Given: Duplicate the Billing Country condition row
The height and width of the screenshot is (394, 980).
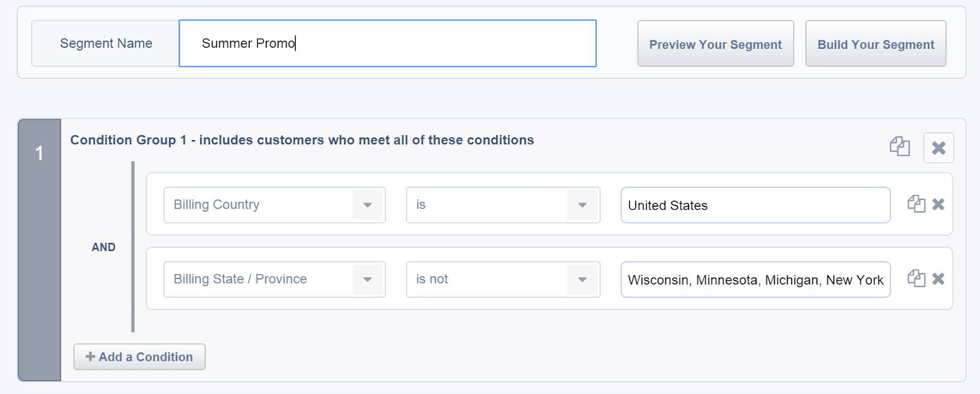Looking at the screenshot, I should coord(916,204).
